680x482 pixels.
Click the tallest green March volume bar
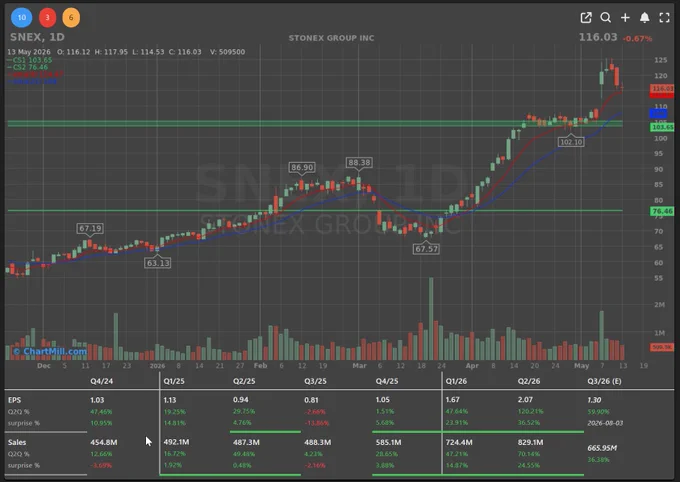pyautogui.click(x=431, y=319)
